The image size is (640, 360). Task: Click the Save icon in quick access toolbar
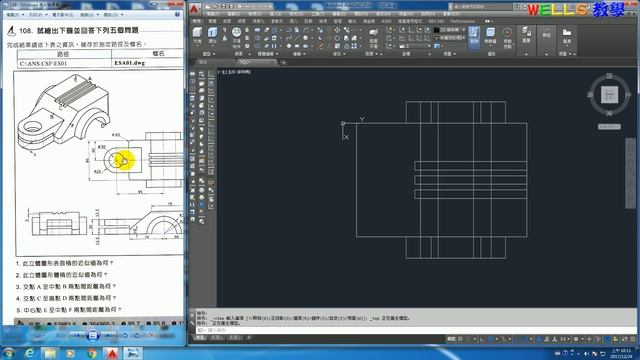(224, 7)
